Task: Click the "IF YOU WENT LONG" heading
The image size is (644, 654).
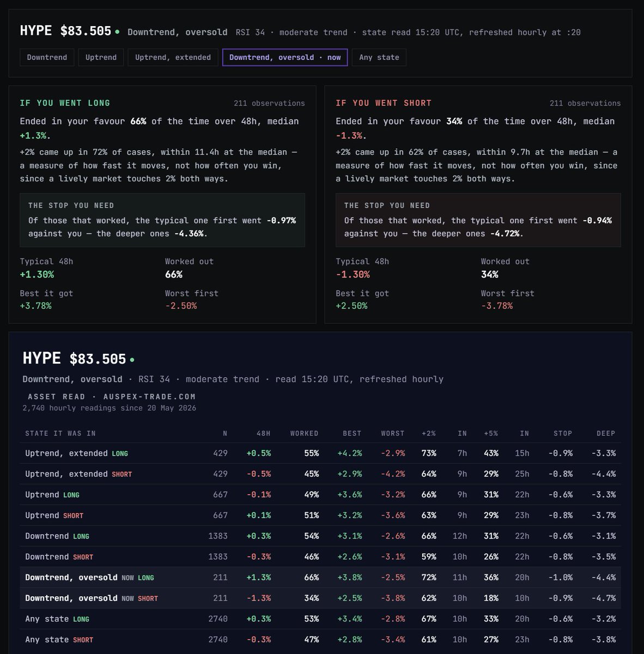Action: coord(65,103)
